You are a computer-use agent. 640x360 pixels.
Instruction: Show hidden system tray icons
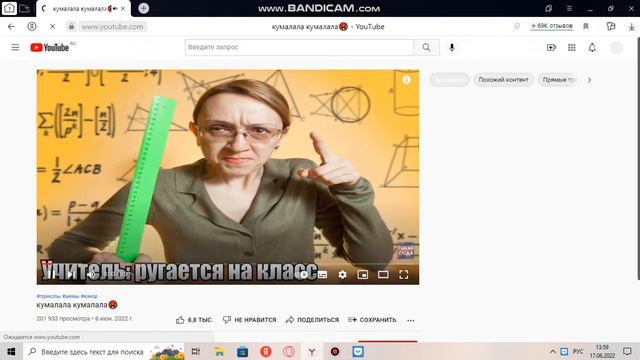pos(552,351)
